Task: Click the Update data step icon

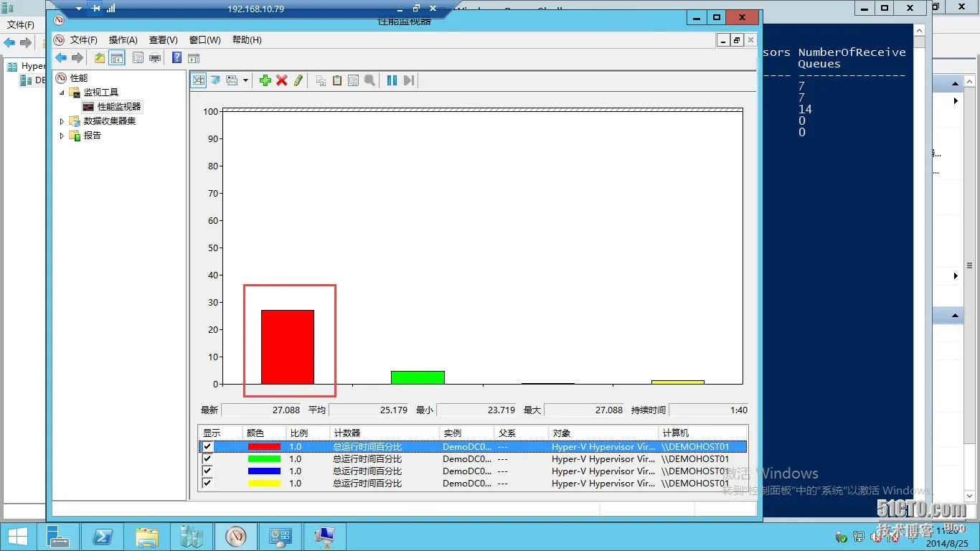Action: coord(408,80)
